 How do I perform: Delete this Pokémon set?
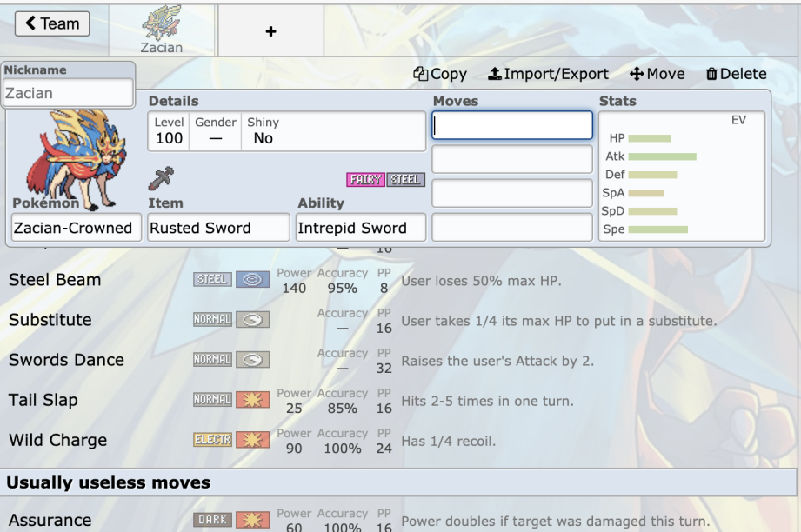(x=736, y=74)
